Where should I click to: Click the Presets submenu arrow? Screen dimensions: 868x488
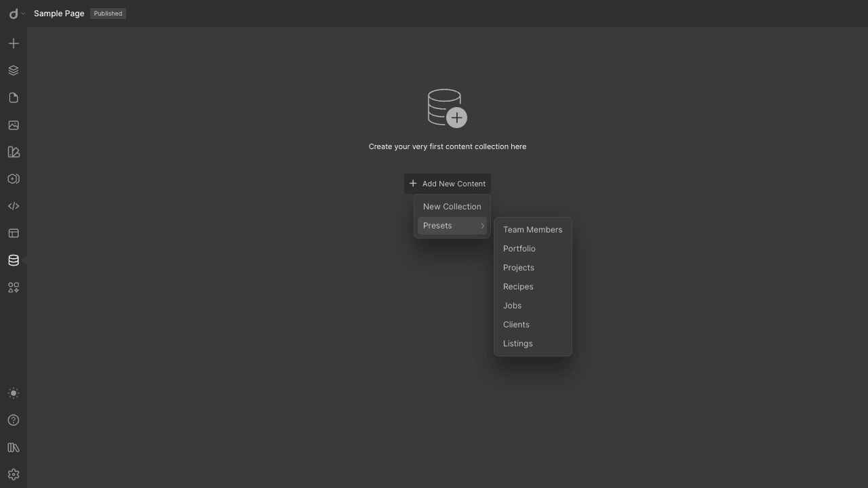(x=482, y=226)
